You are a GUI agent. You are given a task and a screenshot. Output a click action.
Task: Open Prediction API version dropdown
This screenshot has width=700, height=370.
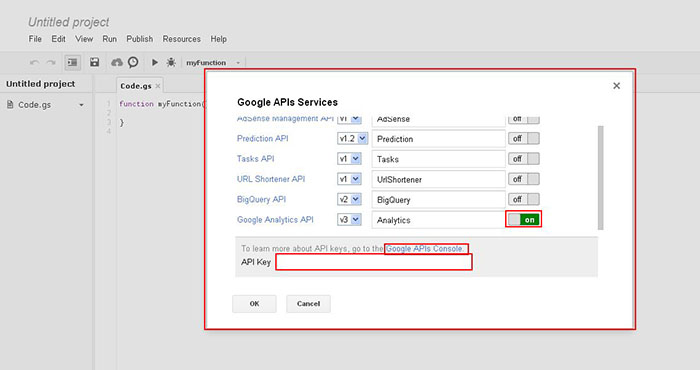[x=352, y=139]
